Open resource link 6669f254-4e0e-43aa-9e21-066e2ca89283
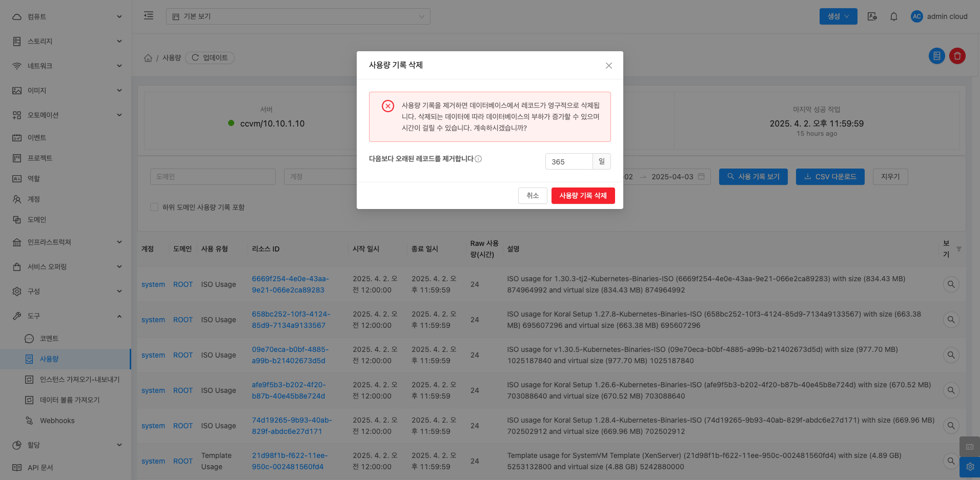The height and width of the screenshot is (480, 980). pos(290,284)
